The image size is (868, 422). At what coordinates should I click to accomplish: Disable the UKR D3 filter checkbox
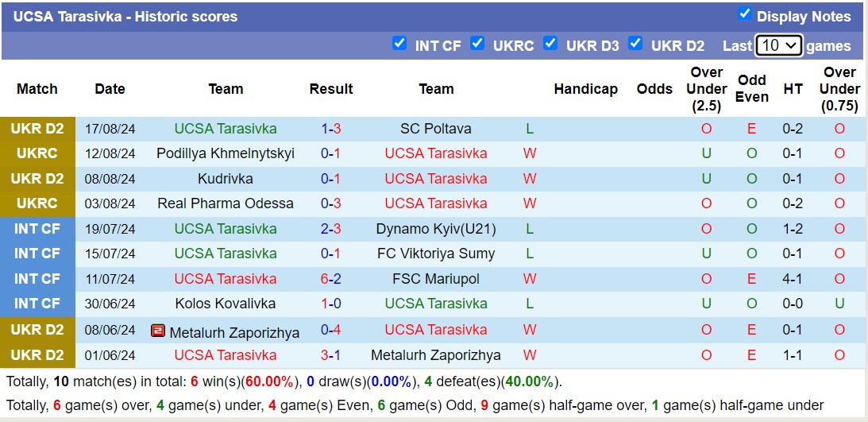click(x=550, y=44)
